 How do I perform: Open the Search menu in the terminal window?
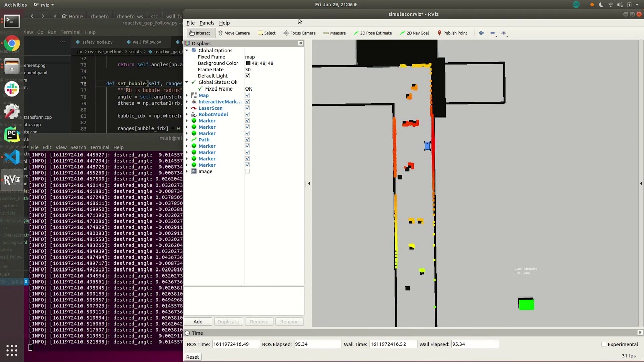click(78, 147)
